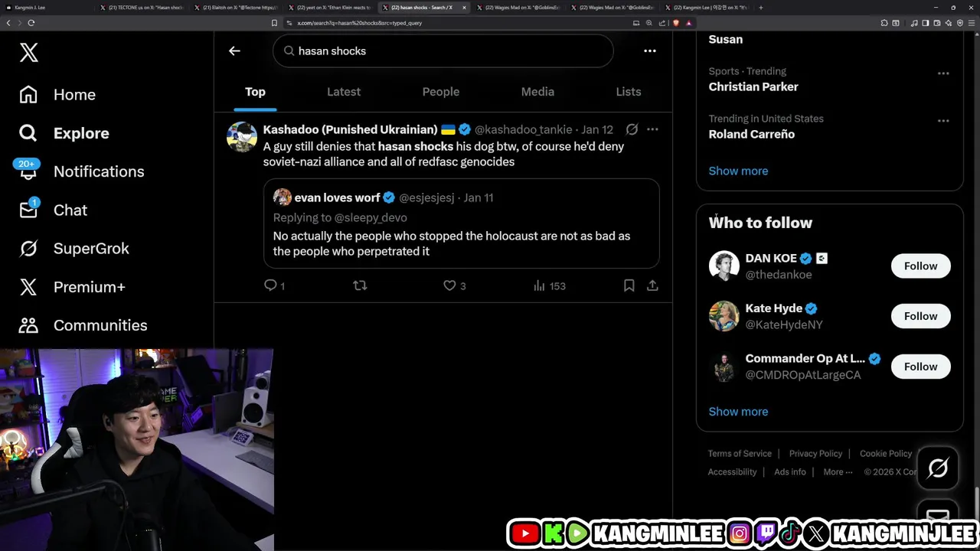The width and height of the screenshot is (980, 551).
Task: Open the more options for the Roland Carreño trend
Action: click(943, 121)
